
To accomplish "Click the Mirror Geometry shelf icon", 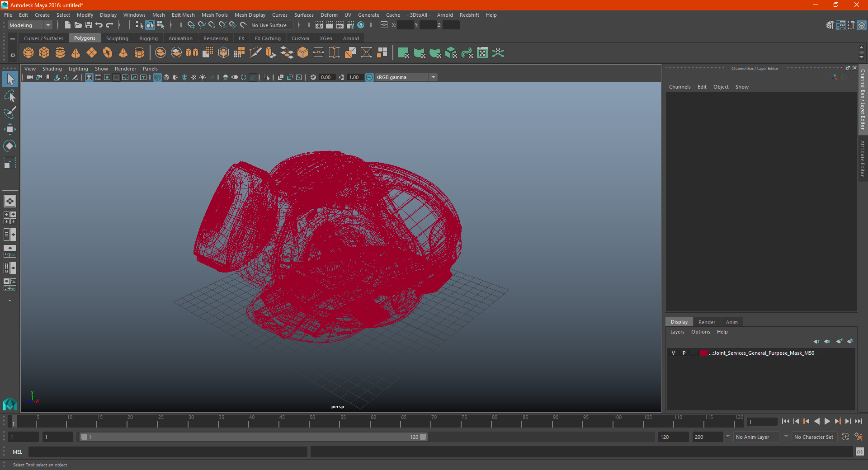I will pos(192,53).
